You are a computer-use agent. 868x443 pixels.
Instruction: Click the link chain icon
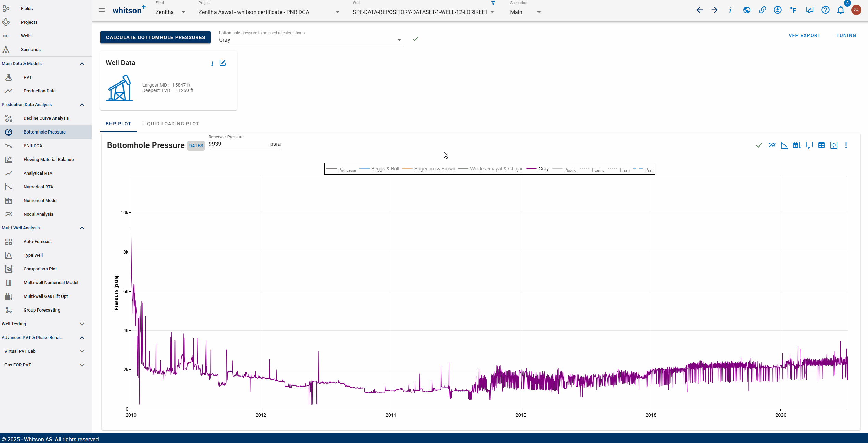point(762,10)
